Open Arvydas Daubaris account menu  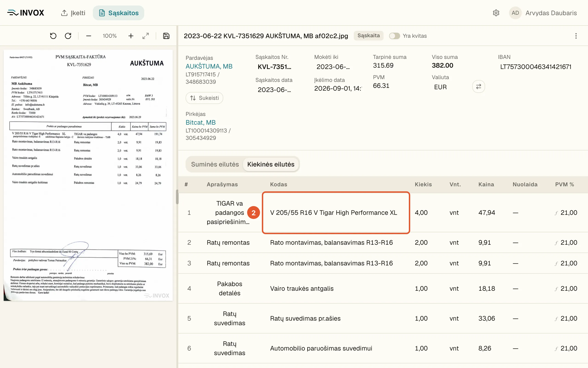(x=551, y=13)
